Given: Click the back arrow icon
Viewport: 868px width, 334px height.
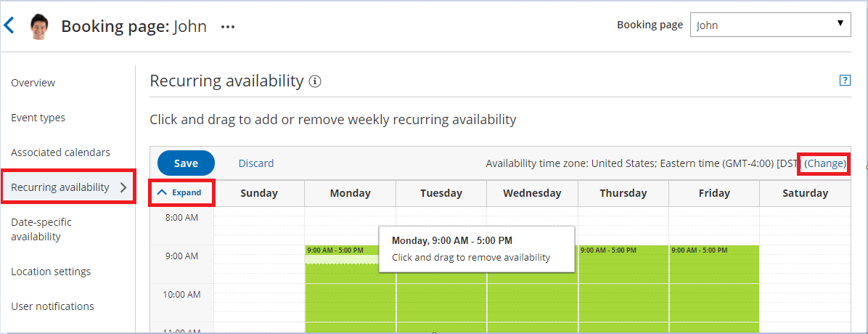Looking at the screenshot, I should (9, 26).
